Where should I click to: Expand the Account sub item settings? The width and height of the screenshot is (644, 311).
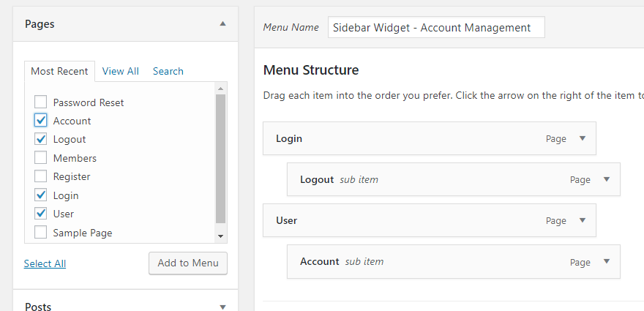coord(607,261)
